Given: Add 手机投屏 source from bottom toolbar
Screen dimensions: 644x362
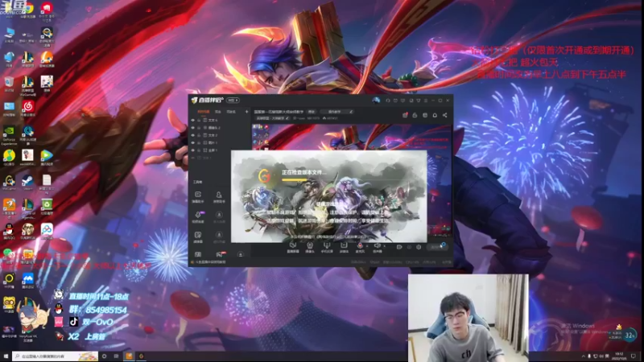Looking at the screenshot, I should 327,247.
